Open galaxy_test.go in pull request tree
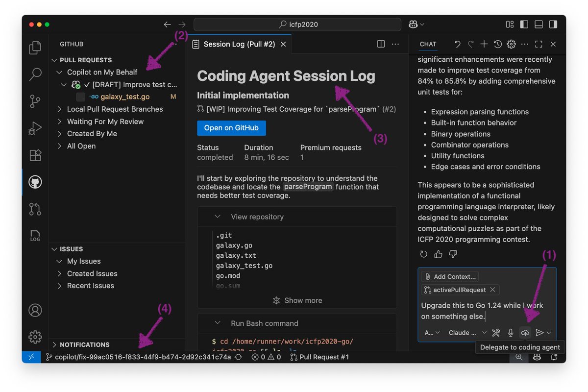Screen dimensions: 588x392 click(125, 97)
